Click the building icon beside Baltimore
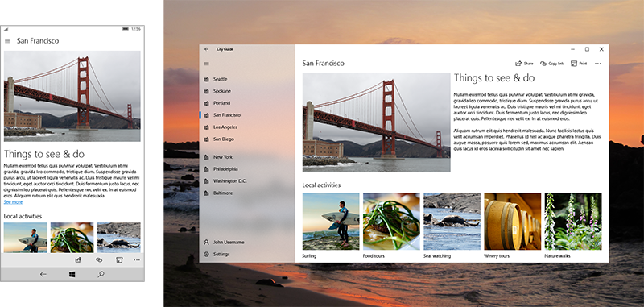 click(206, 193)
